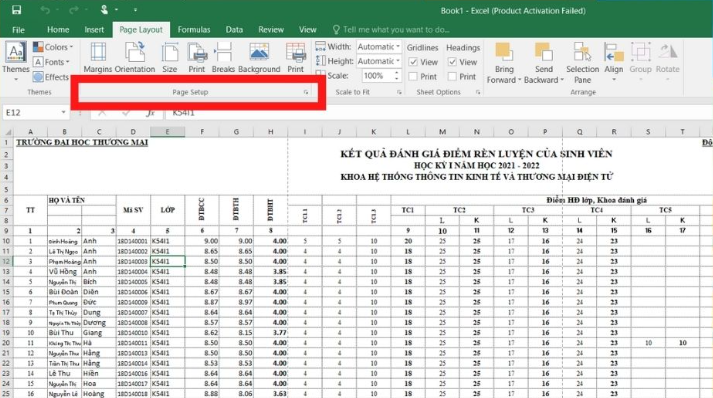Open the Name Box dropdown arrow
The width and height of the screenshot is (713, 398).
point(63,112)
